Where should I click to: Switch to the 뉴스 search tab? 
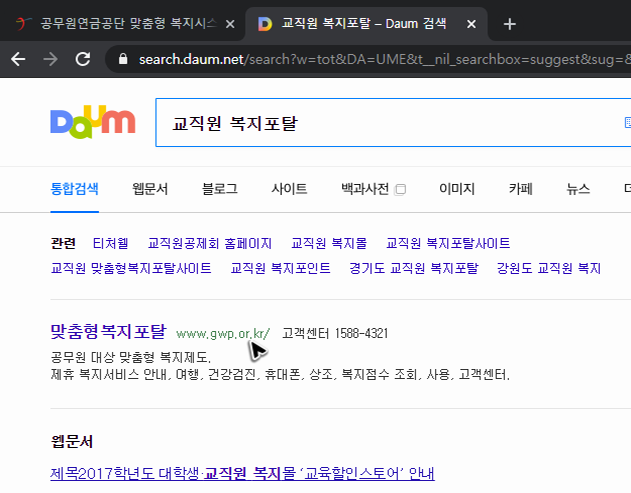578,189
